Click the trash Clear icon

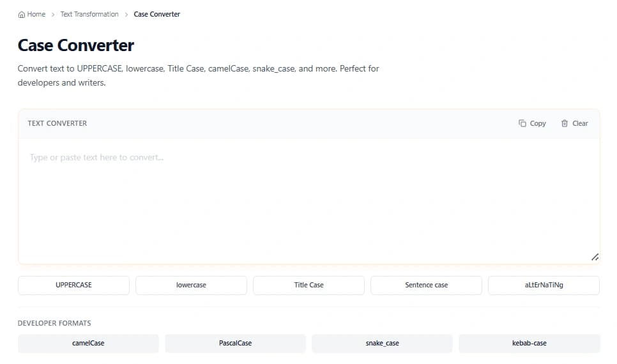[x=565, y=123]
